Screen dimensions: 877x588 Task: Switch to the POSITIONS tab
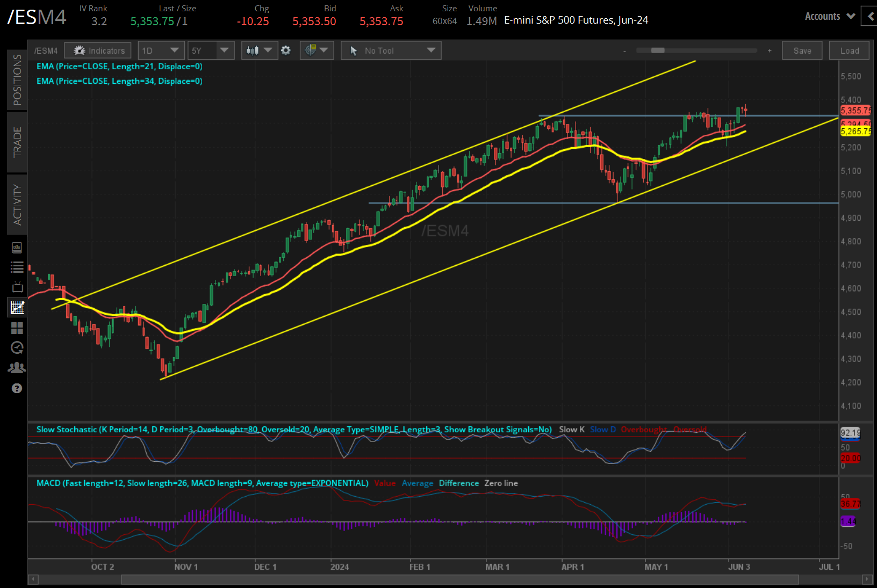[17, 79]
